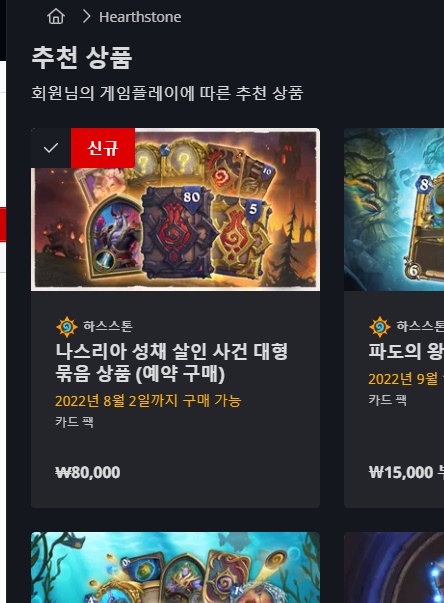Click the red 신규 badge
The width and height of the screenshot is (444, 603).
(103, 148)
